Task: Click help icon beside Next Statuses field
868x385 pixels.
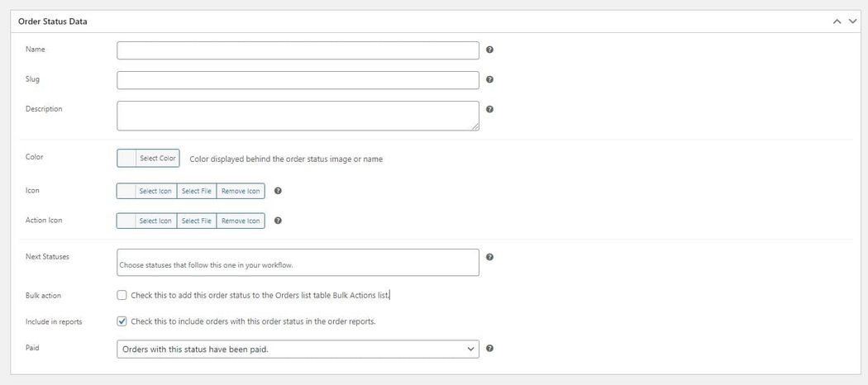Action: 489,258
